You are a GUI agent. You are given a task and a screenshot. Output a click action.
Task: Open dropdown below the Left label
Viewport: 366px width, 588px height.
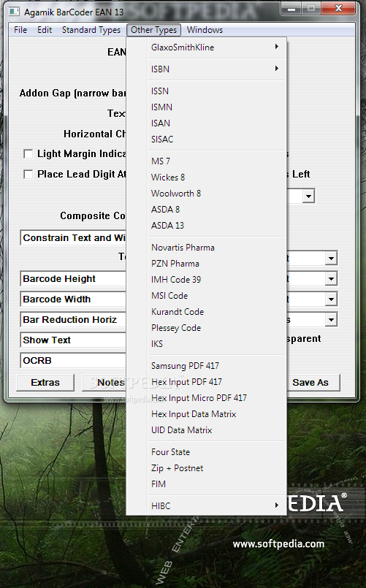point(308,196)
